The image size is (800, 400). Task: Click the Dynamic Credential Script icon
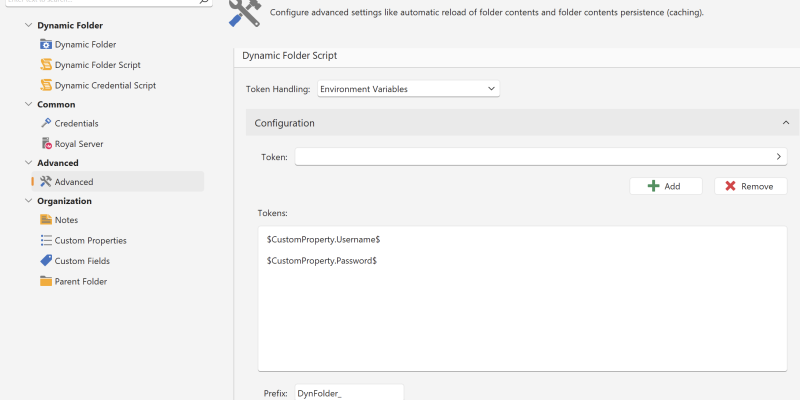pos(46,86)
